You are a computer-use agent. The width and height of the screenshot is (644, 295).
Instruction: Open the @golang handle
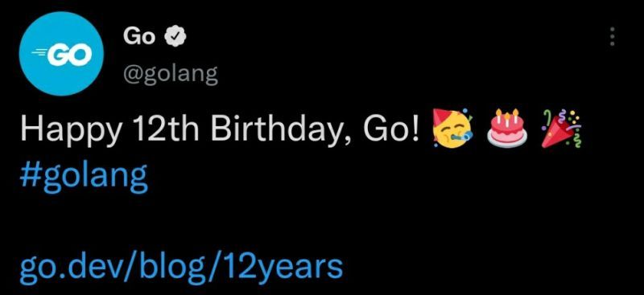coord(170,74)
